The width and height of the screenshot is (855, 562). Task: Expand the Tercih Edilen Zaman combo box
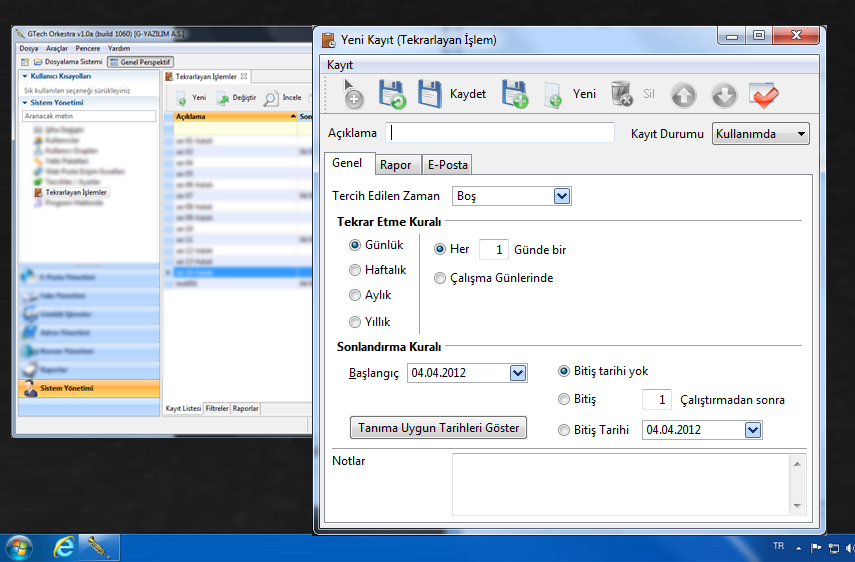pos(561,197)
